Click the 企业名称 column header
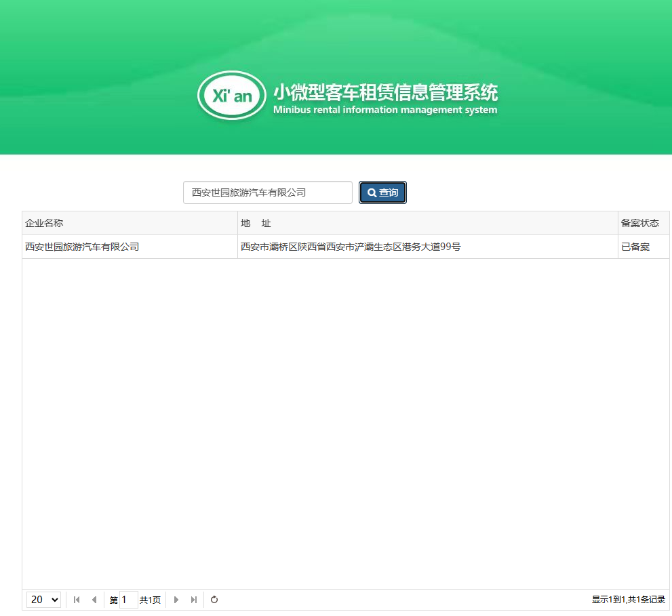The width and height of the screenshot is (672, 616). click(130, 223)
